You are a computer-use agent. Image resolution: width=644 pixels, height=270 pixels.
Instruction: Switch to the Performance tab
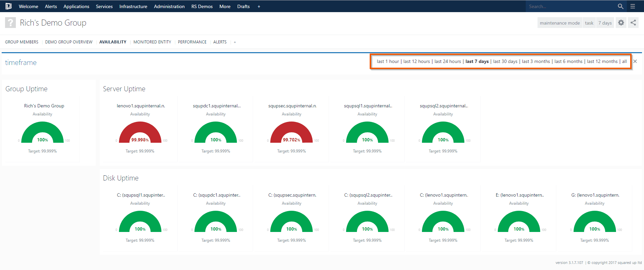(192, 42)
